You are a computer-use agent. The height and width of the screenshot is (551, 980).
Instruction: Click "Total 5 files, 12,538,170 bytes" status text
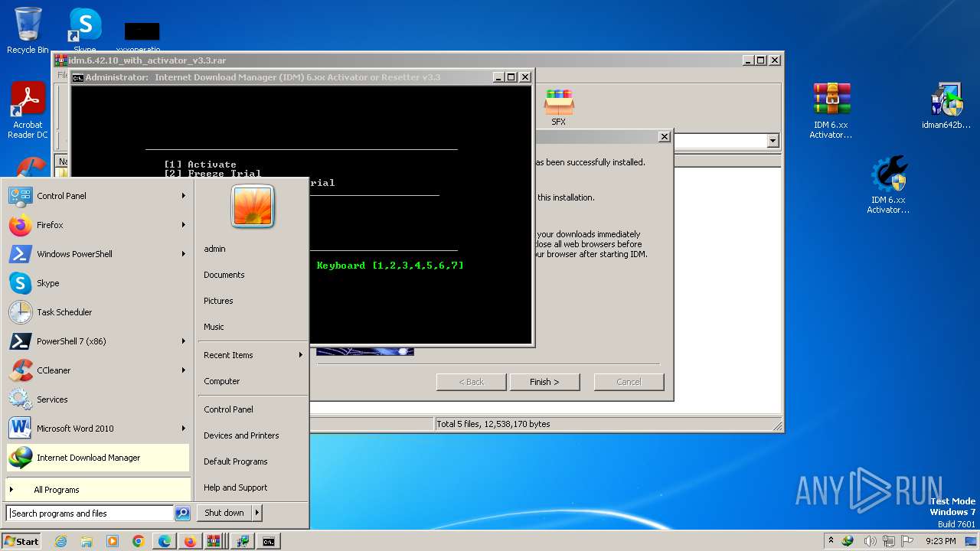pyautogui.click(x=493, y=424)
